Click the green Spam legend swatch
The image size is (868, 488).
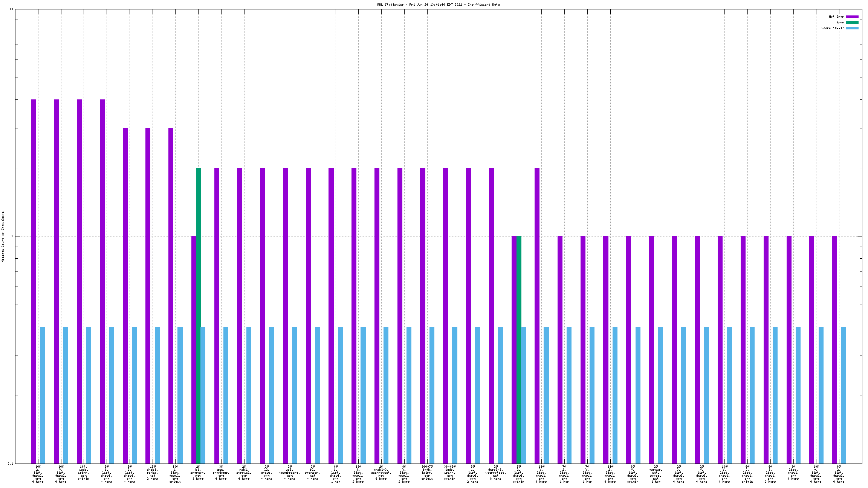point(852,22)
